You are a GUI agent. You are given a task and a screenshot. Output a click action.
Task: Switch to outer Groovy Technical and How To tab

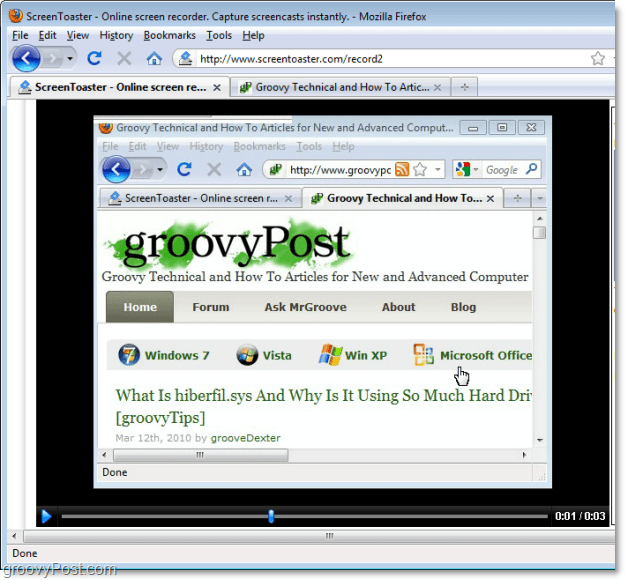[x=341, y=87]
